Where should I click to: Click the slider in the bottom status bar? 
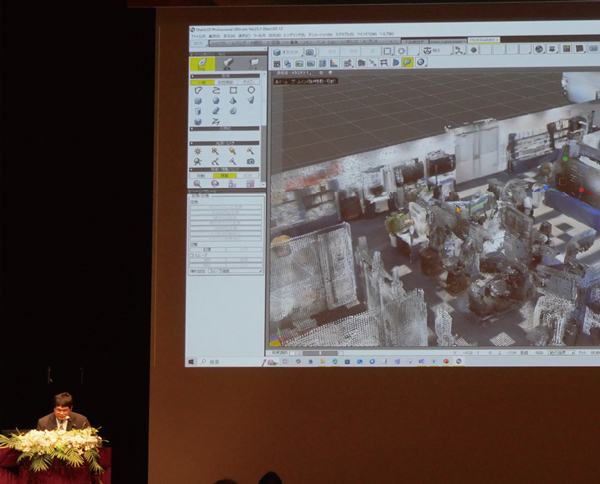click(x=321, y=353)
